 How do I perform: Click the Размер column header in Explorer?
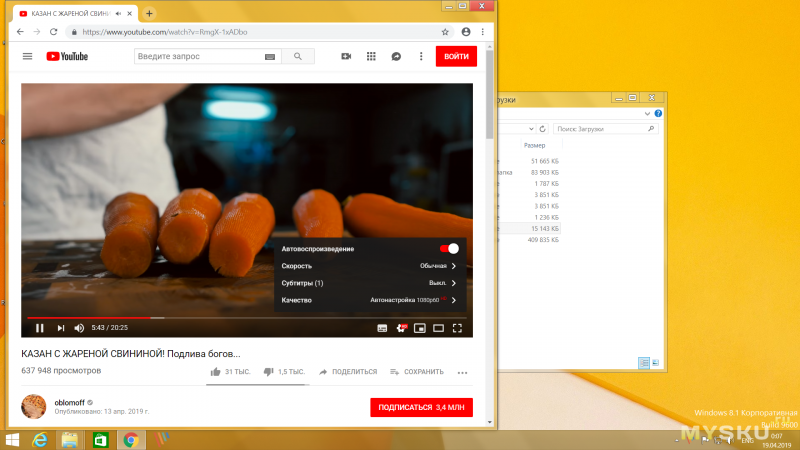pyautogui.click(x=534, y=145)
